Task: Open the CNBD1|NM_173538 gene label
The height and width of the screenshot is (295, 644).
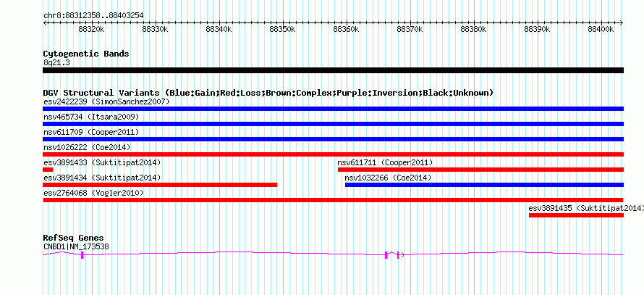Action: (x=76, y=247)
